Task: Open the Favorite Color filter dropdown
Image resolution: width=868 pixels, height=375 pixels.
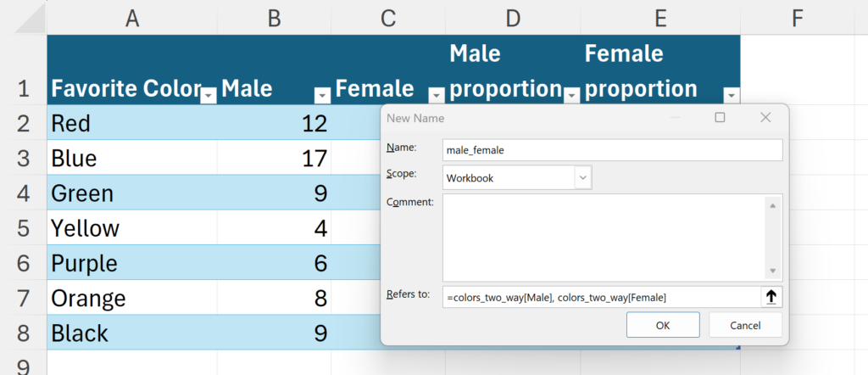Action: [x=208, y=95]
